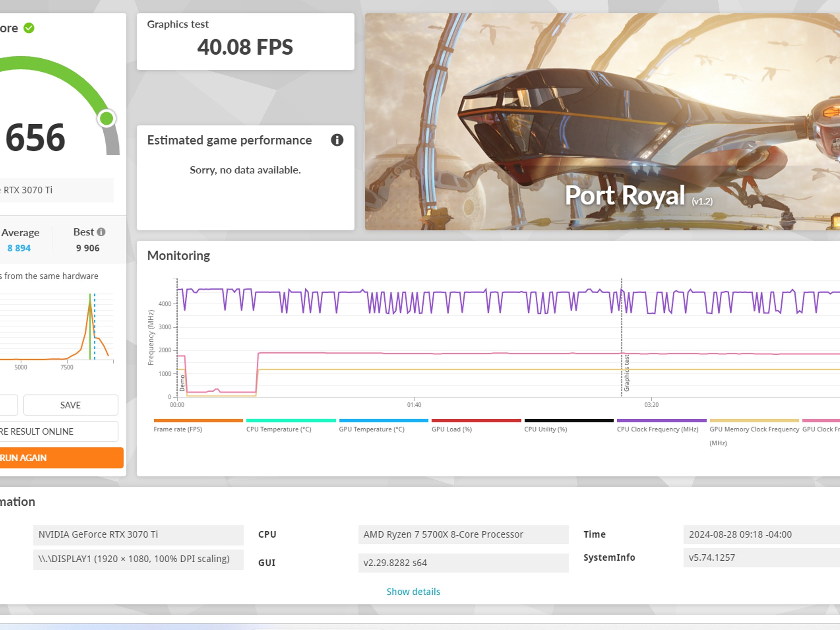The image size is (840, 630).
Task: Select the GUI version v2.29.8282 s64
Action: (463, 563)
